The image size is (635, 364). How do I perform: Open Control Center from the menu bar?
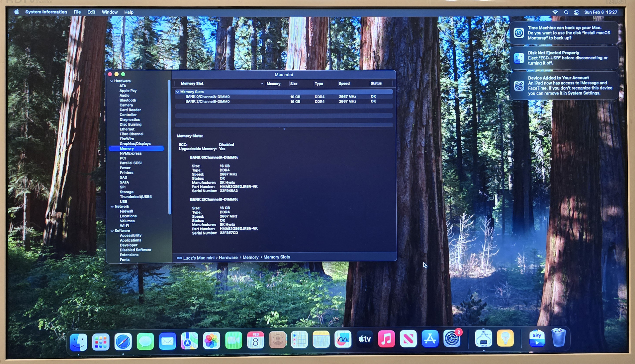coord(576,12)
